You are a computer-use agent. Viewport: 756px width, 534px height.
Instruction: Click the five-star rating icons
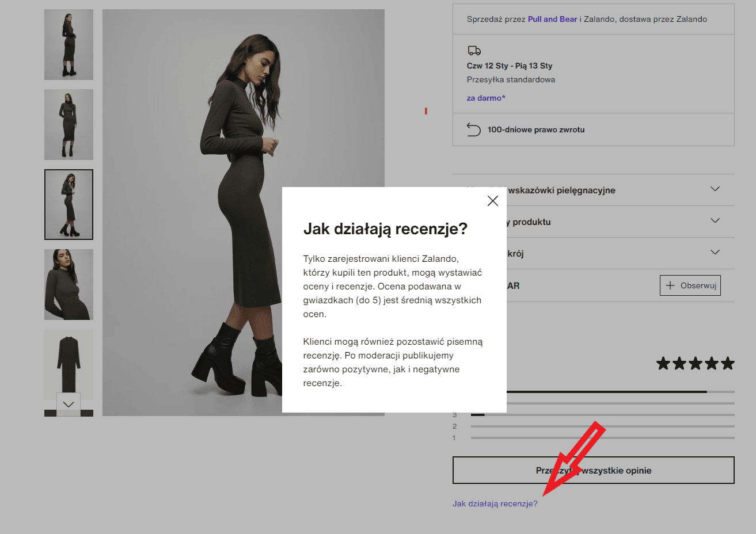(x=695, y=363)
